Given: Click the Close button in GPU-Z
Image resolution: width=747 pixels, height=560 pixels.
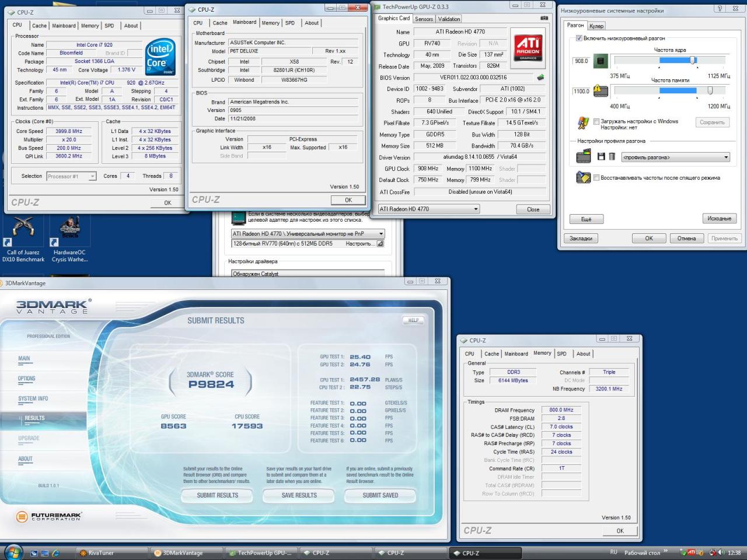Looking at the screenshot, I should 533,209.
